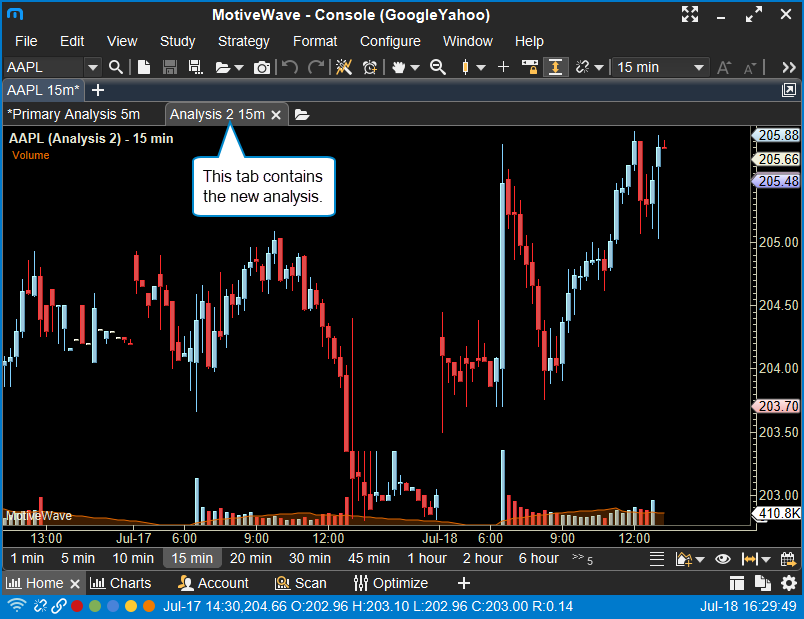The width and height of the screenshot is (804, 619).
Task: Expand more bar sizes chevron
Action: (x=582, y=558)
